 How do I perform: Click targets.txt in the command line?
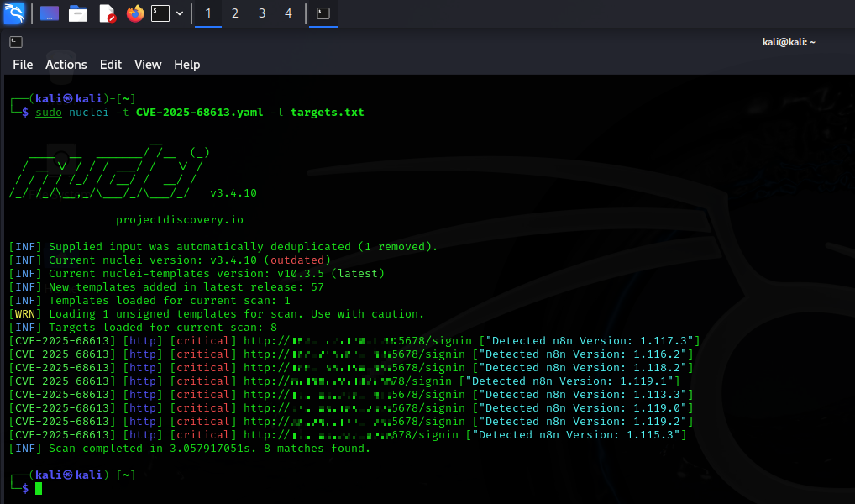pos(328,113)
